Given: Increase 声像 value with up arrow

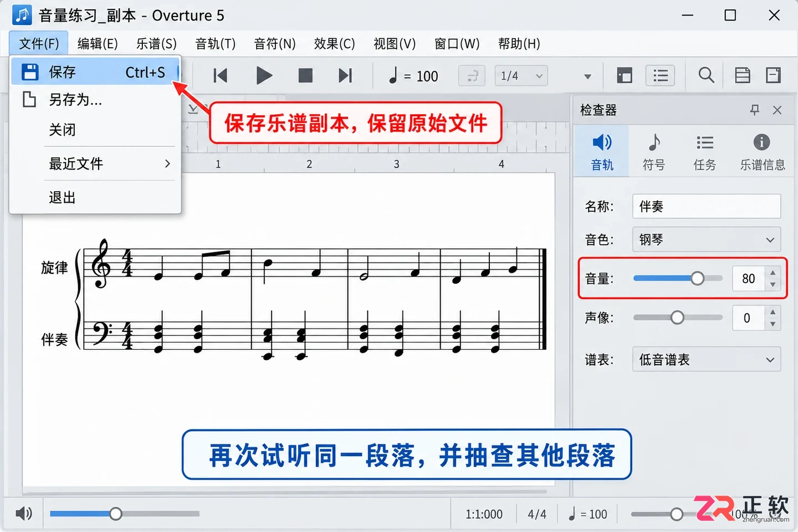Looking at the screenshot, I should pyautogui.click(x=773, y=312).
